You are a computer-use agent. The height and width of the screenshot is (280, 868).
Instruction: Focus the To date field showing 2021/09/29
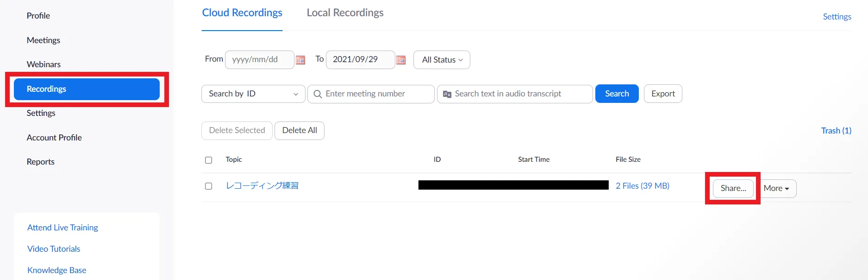pos(361,60)
